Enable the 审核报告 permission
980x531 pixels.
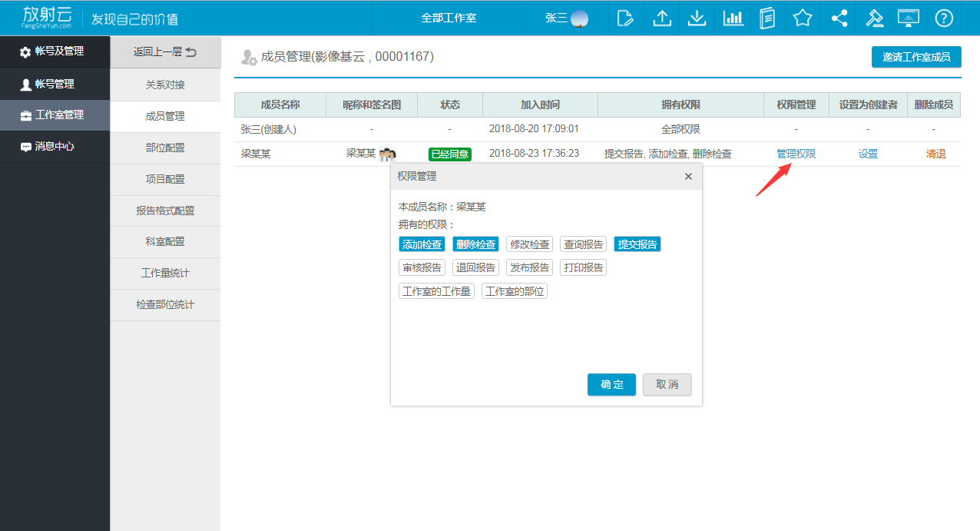tap(422, 267)
